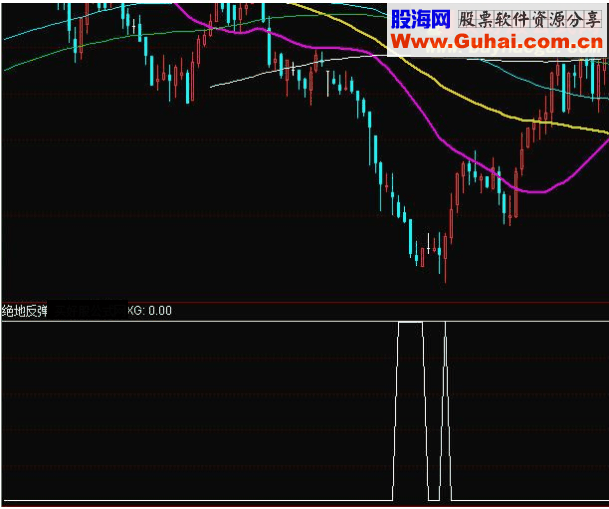Image resolution: width=609 pixels, height=509 pixels.
Task: Click the flat top of the wide KG signal pulse
Action: coord(410,322)
